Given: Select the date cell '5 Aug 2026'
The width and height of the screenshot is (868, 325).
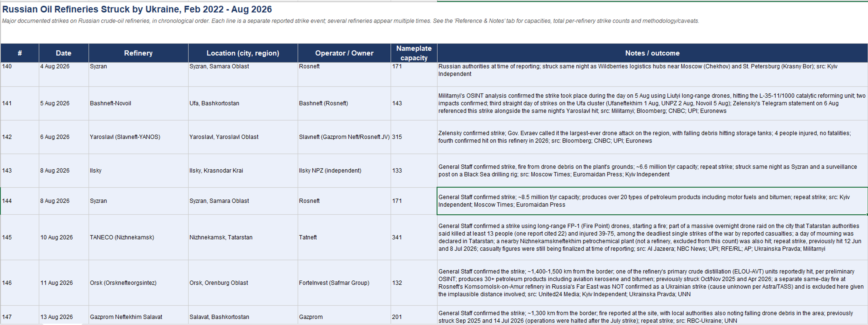Looking at the screenshot, I should click(x=64, y=103).
